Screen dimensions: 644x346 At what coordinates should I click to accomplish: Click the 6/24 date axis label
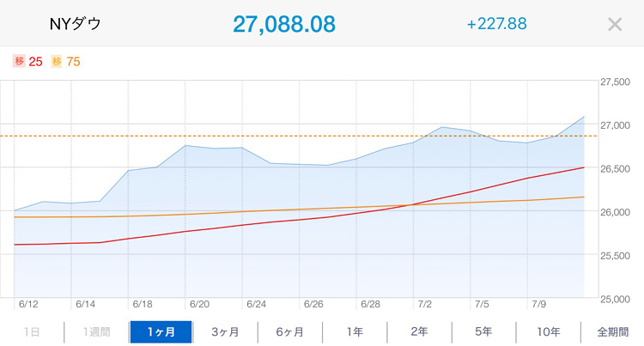pos(256,304)
